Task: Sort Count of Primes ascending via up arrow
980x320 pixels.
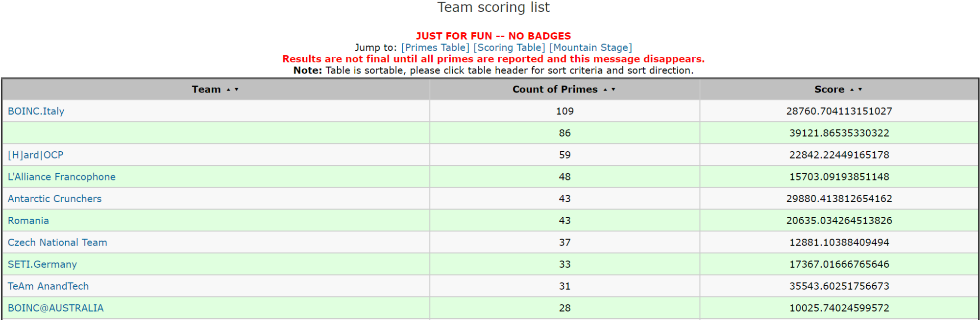Action: pos(605,90)
